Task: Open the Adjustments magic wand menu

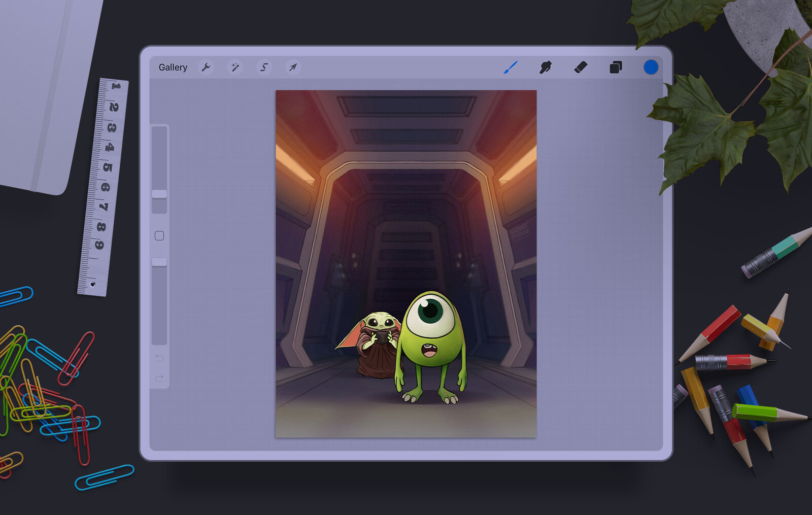Action: pos(235,67)
